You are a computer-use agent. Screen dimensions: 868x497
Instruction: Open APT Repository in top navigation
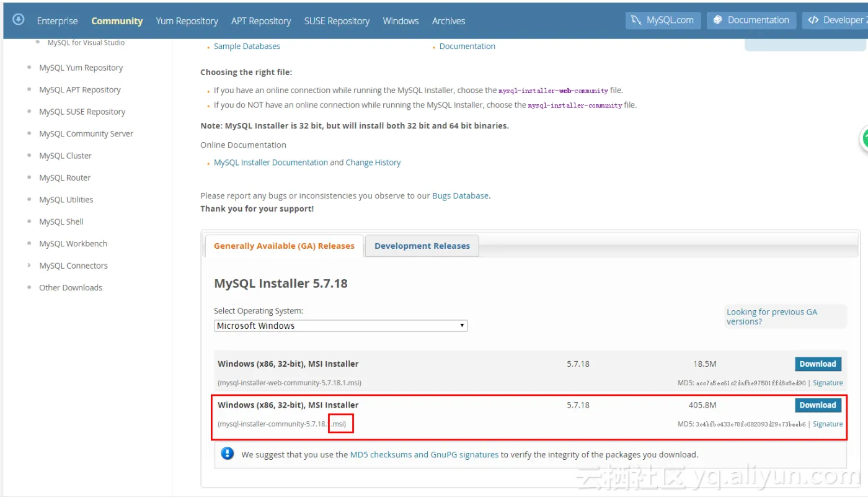point(261,21)
